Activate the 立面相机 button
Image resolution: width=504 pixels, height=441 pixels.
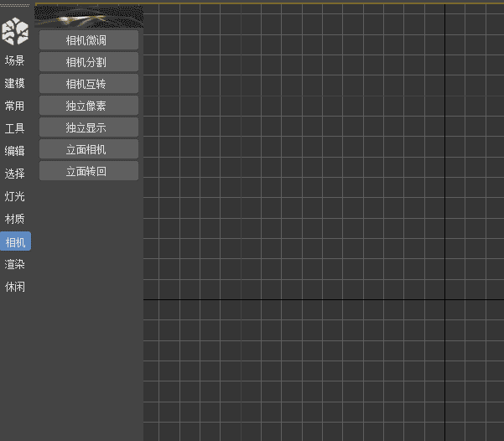(x=88, y=149)
